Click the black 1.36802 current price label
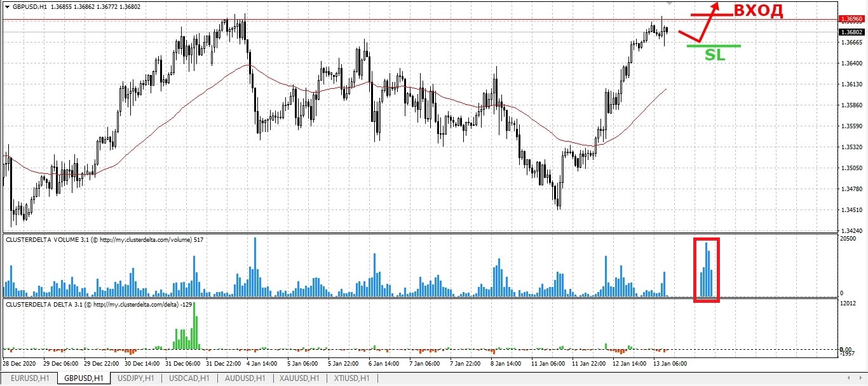This screenshot has width=868, height=386. (851, 32)
